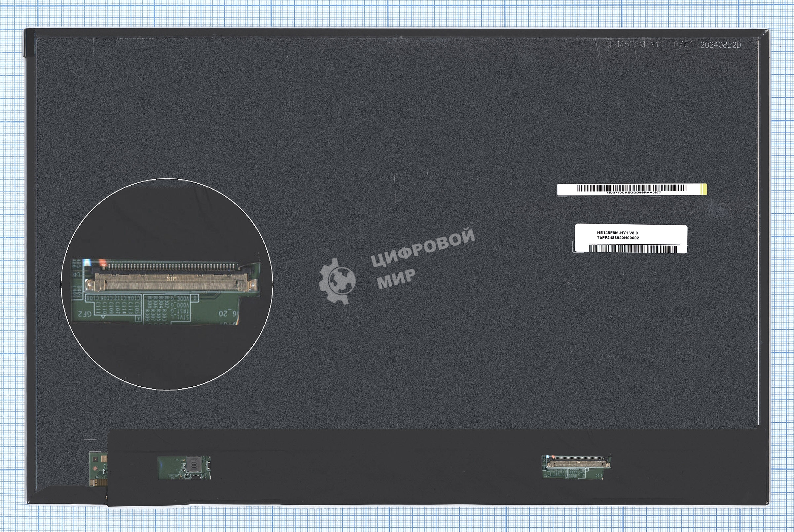Click the black tape tab at top-left corner
This screenshot has height=532, width=794.
[29, 43]
